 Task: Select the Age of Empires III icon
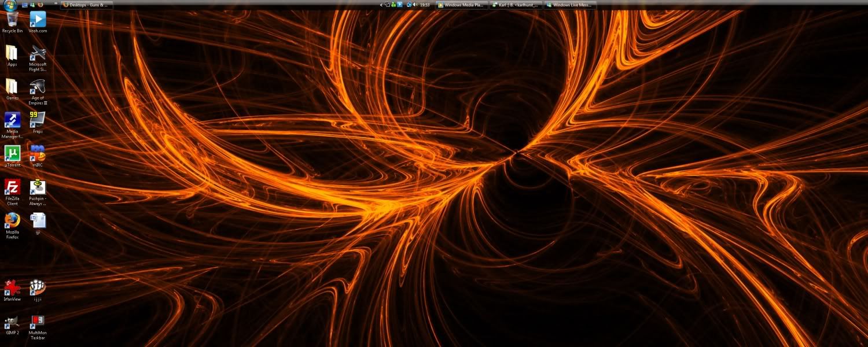click(38, 88)
